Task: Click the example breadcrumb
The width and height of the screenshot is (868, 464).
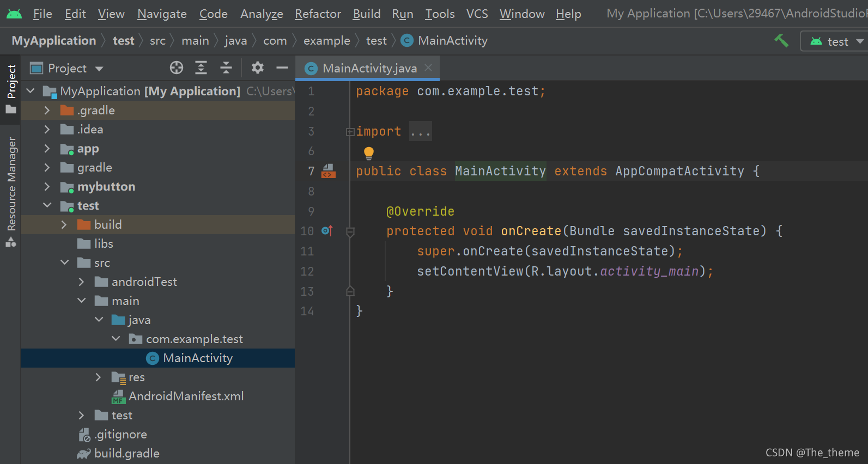Action: click(327, 41)
